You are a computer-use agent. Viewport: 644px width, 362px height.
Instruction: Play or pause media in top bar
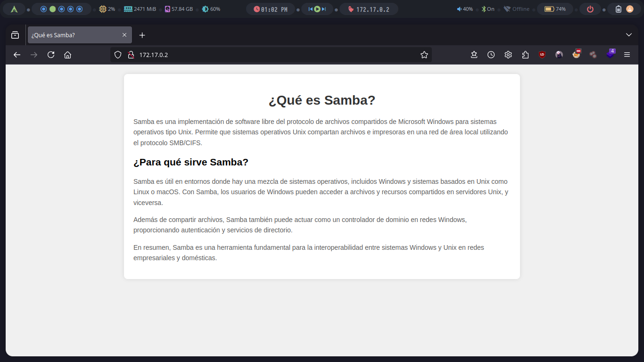click(317, 9)
